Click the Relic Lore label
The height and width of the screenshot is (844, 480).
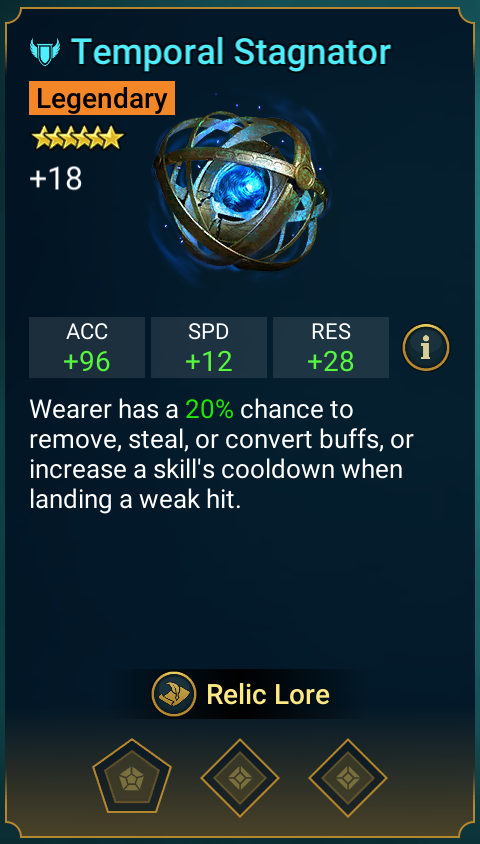pos(268,694)
